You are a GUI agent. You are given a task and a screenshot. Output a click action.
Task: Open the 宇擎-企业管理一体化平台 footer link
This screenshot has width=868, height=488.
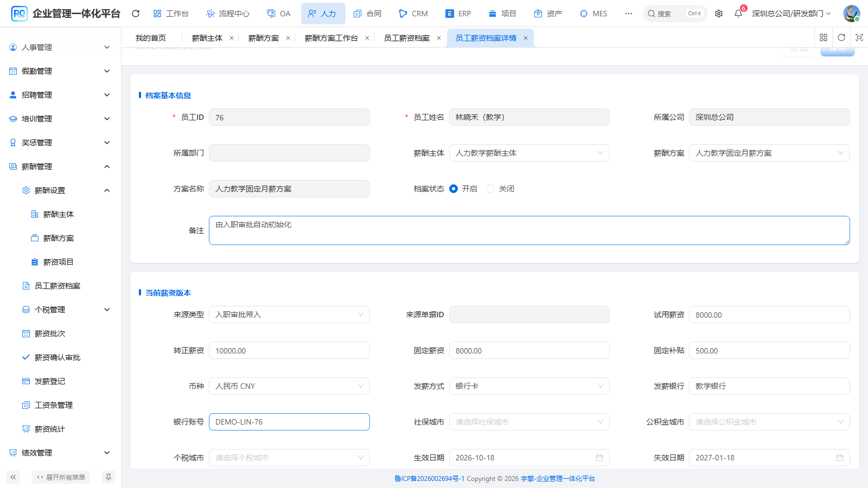tap(558, 478)
